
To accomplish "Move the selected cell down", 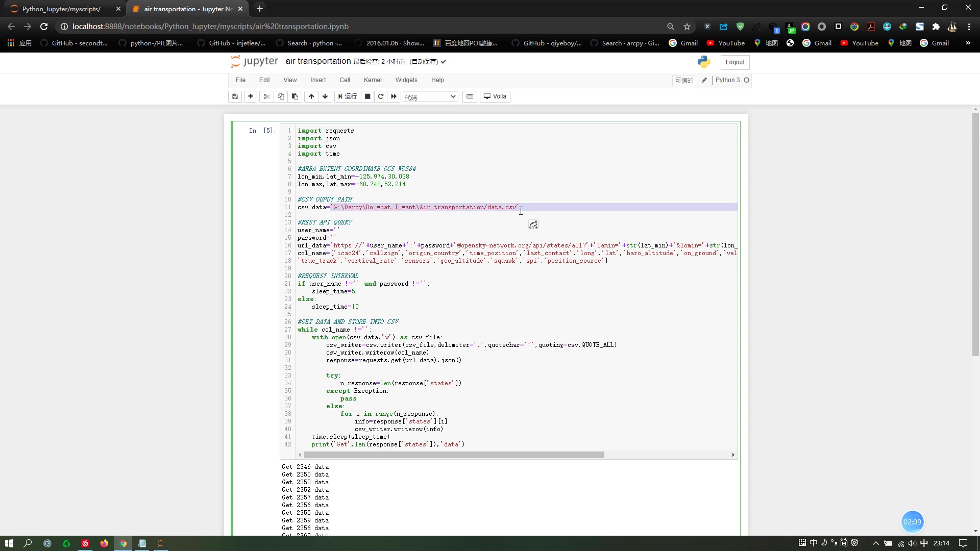I will coord(325,96).
